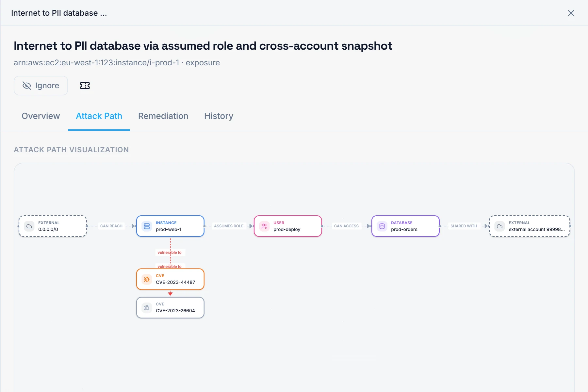Click the truncated 'Internet to PII database ...' panel title

click(x=59, y=13)
